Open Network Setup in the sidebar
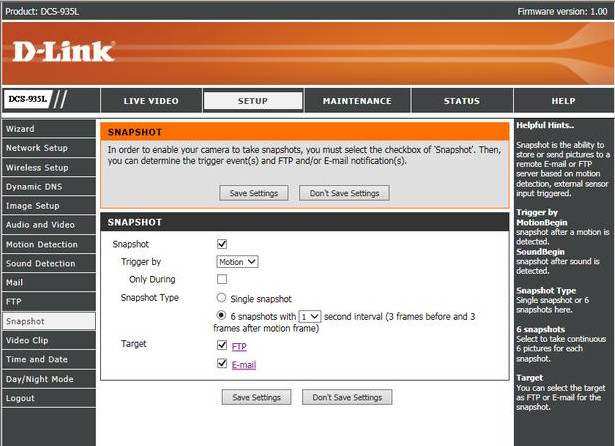615x446 pixels. 49,148
